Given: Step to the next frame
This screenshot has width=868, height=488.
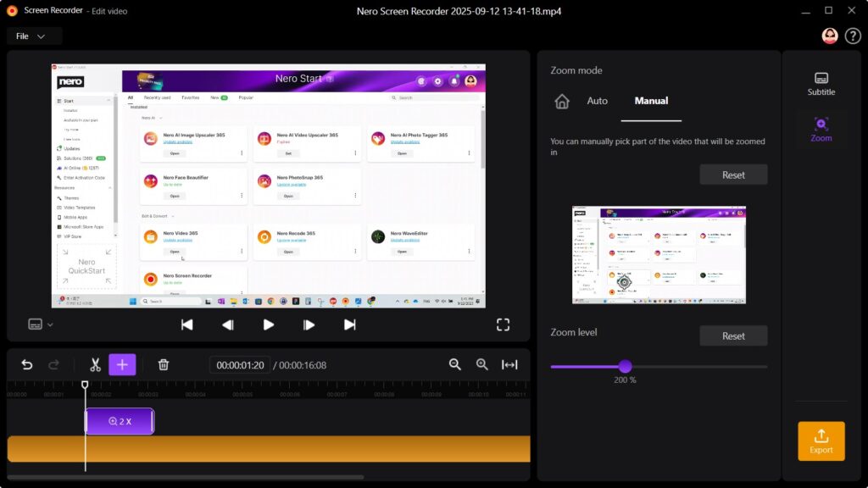Looking at the screenshot, I should click(309, 324).
